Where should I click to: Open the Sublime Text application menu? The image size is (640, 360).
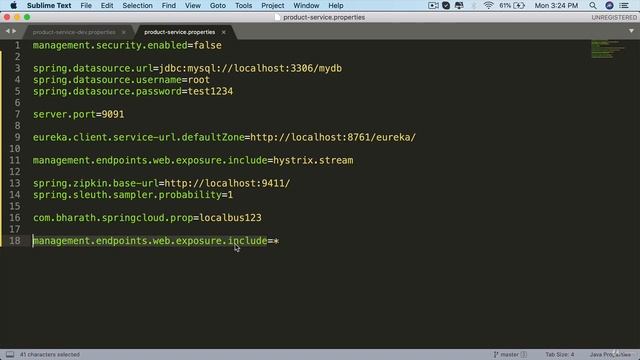[x=49, y=5]
